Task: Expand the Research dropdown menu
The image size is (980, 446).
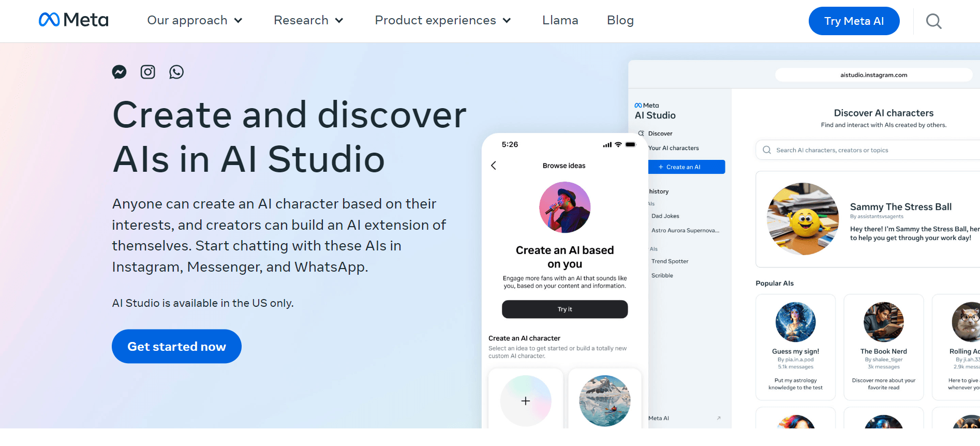Action: pos(308,20)
